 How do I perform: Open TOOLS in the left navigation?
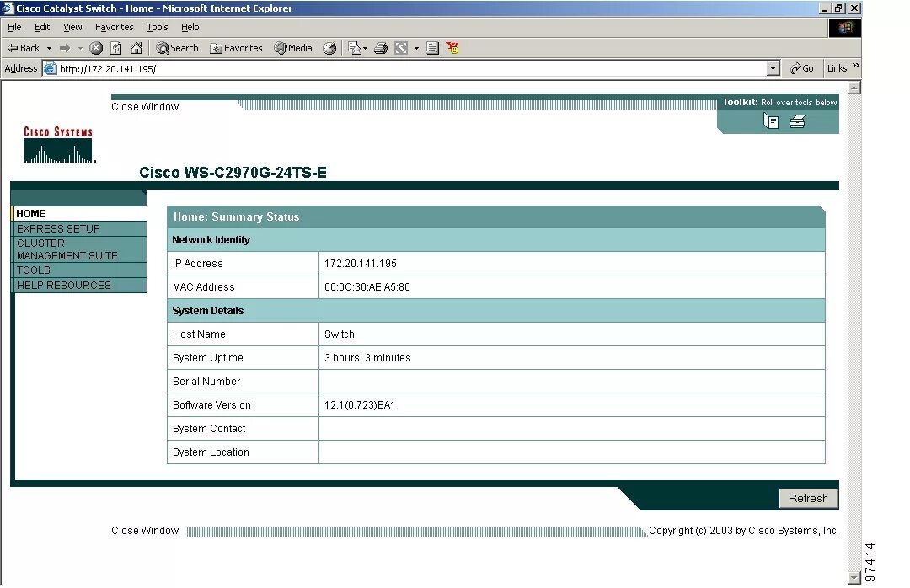80,270
